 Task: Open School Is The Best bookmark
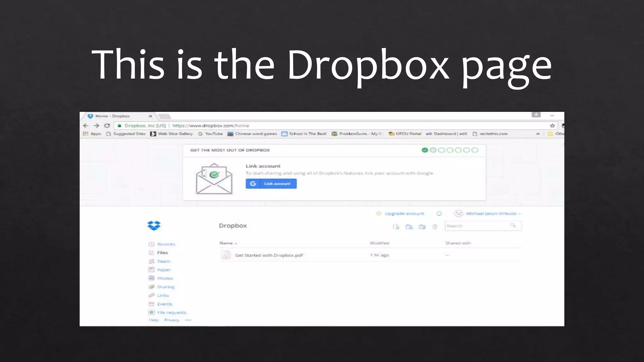tap(304, 134)
